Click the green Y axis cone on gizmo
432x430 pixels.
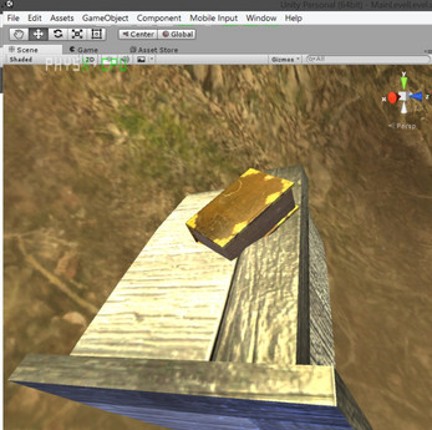point(404,82)
